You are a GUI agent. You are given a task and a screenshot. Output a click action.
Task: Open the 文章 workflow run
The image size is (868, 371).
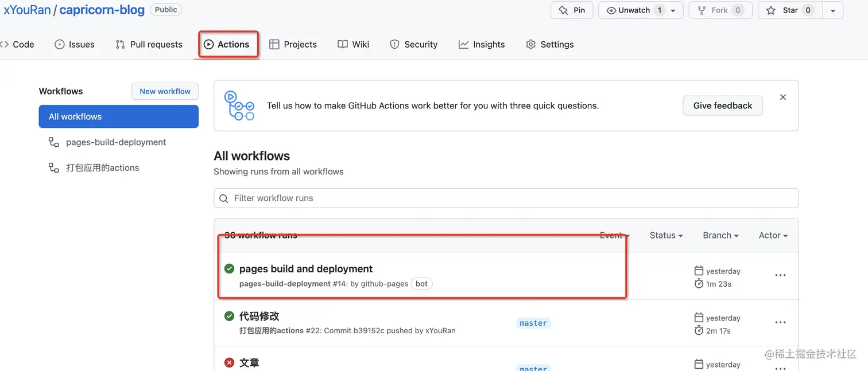(249, 362)
